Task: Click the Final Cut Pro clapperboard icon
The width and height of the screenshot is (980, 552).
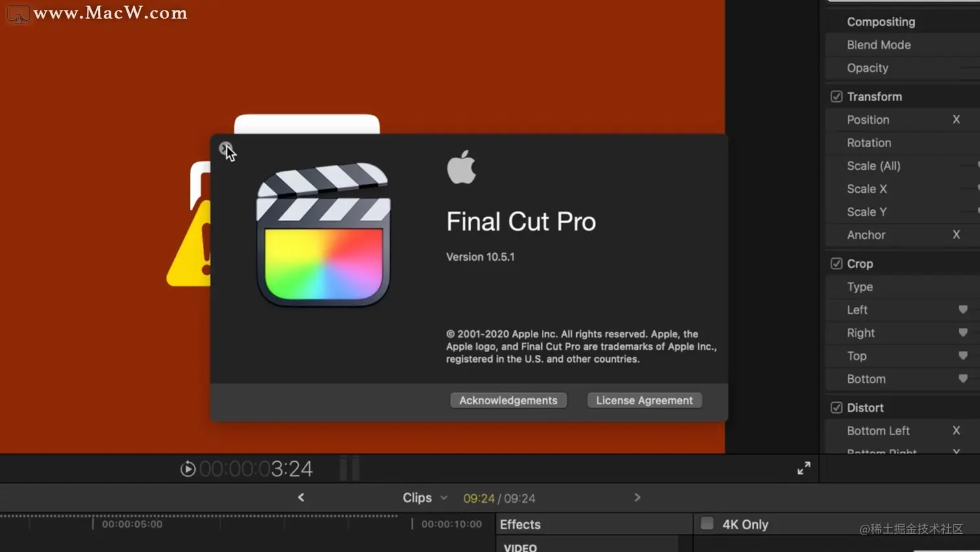Action: pyautogui.click(x=323, y=234)
